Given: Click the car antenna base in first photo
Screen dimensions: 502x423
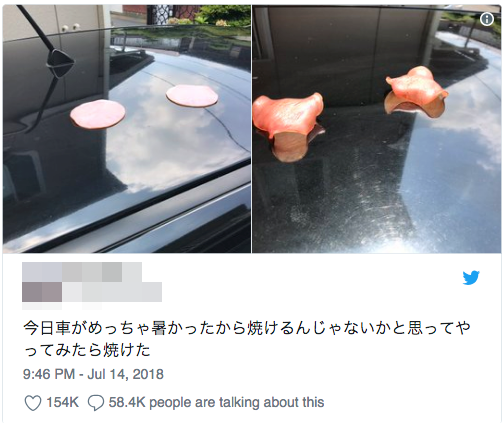Looking at the screenshot, I should click(x=60, y=63).
